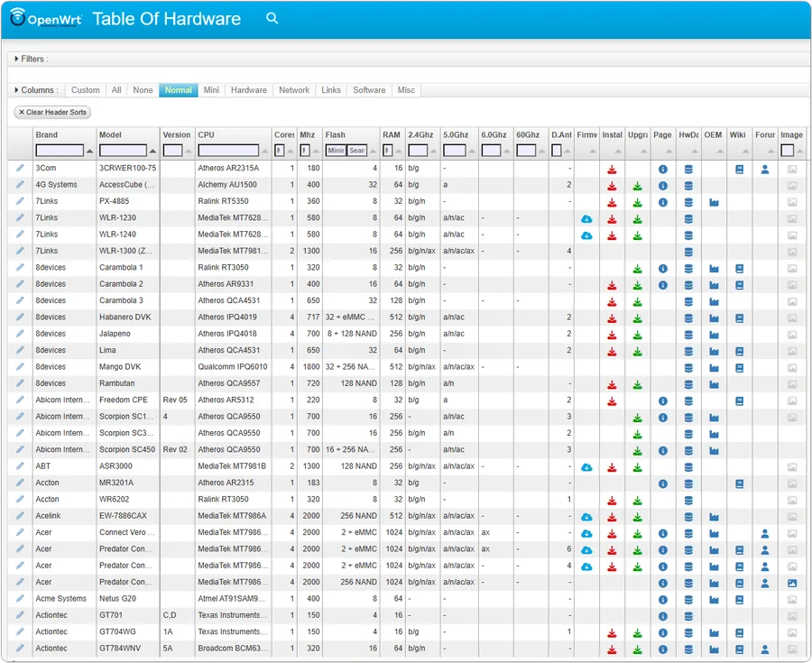Click the edit pencil for the 3Com row
812x663 pixels.
pyautogui.click(x=20, y=169)
